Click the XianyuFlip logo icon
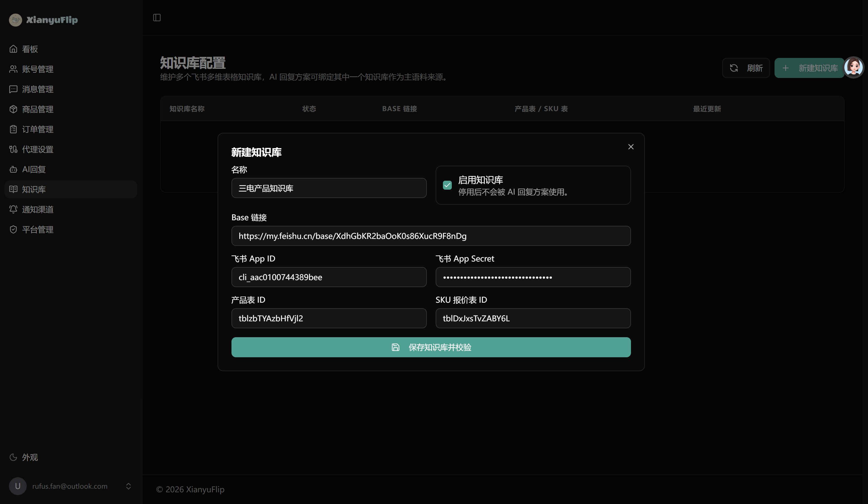Screen dimensions: 868x504 tap(16, 20)
